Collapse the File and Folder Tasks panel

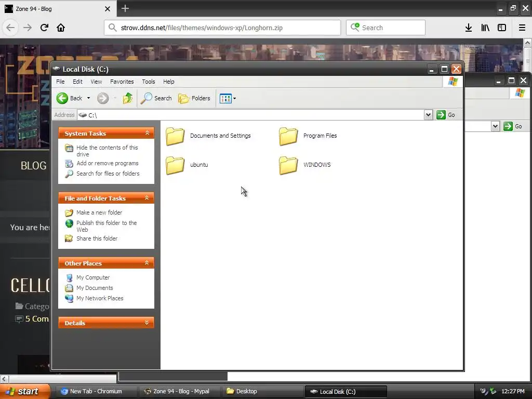pyautogui.click(x=147, y=198)
